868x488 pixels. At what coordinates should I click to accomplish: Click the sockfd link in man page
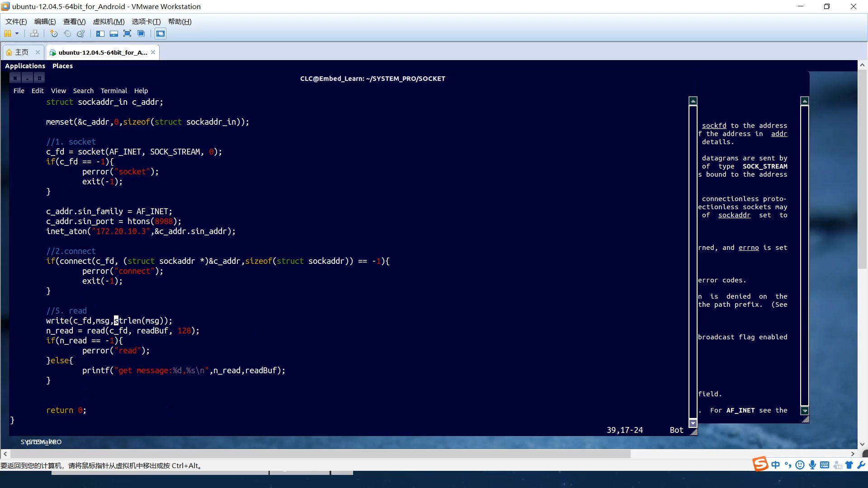click(714, 126)
